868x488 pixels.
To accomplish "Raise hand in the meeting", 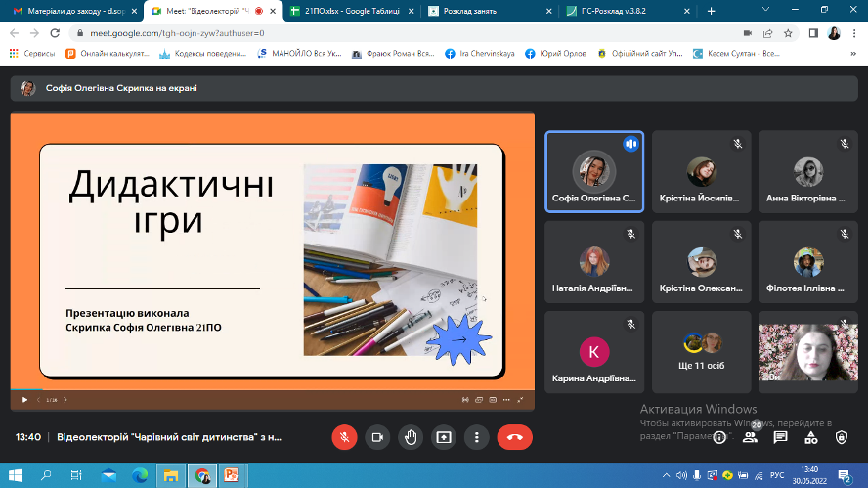I will pyautogui.click(x=411, y=437).
